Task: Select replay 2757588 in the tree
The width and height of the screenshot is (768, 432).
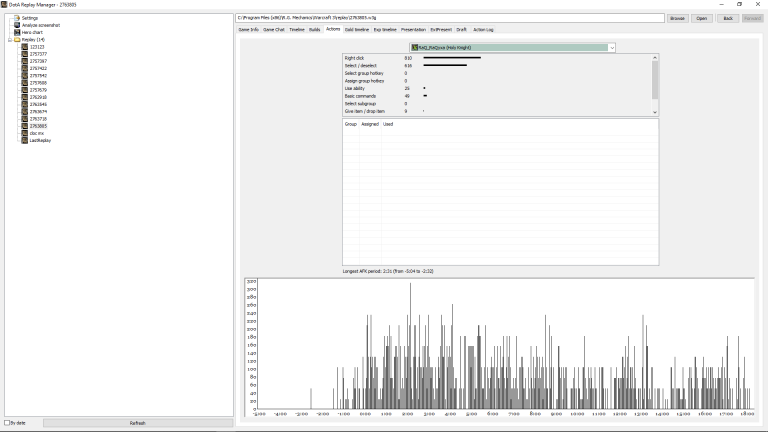Action: [38, 83]
